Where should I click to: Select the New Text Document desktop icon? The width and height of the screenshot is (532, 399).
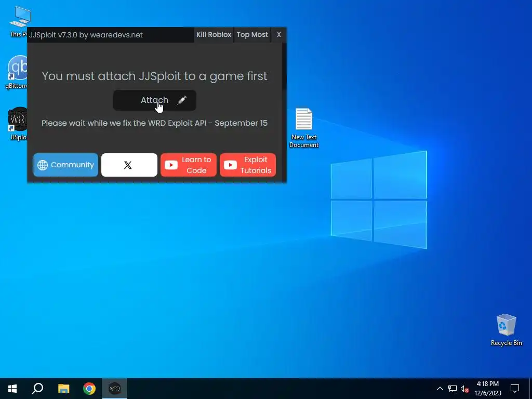pyautogui.click(x=303, y=128)
